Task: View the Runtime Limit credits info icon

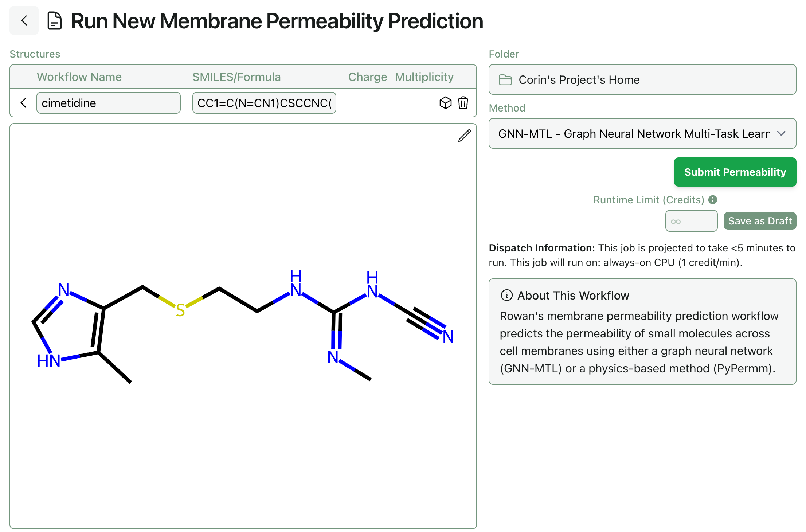Action: pos(713,200)
